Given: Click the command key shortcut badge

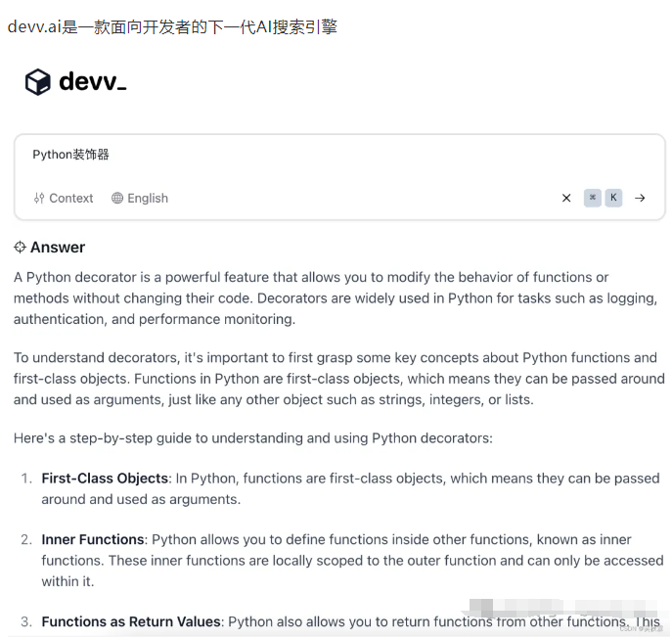Looking at the screenshot, I should coord(593,198).
